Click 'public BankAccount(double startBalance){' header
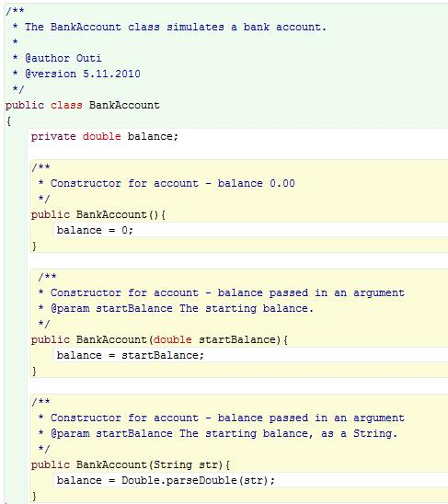Screen dimensions: 448x504 point(159,339)
